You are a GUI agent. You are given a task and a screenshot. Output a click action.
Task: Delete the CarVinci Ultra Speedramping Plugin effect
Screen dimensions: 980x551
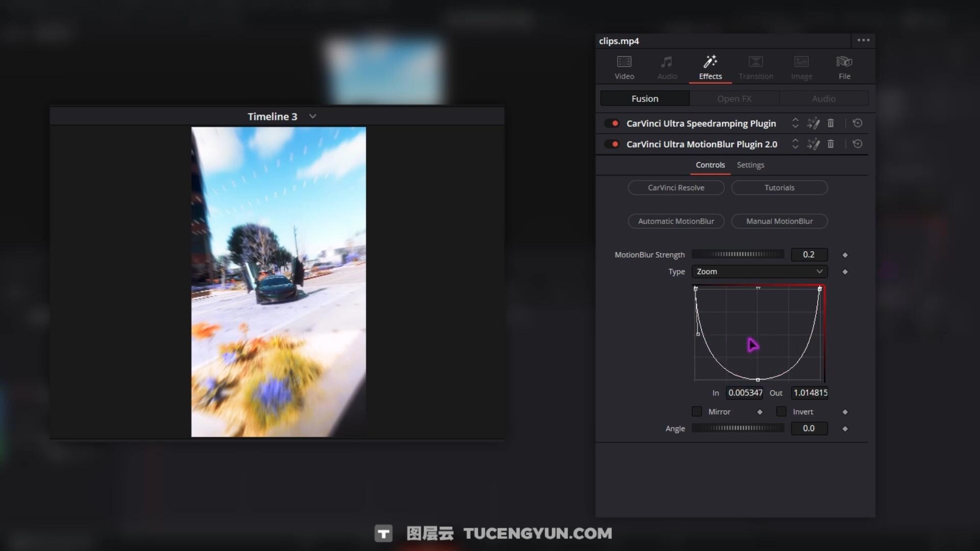pyautogui.click(x=830, y=123)
